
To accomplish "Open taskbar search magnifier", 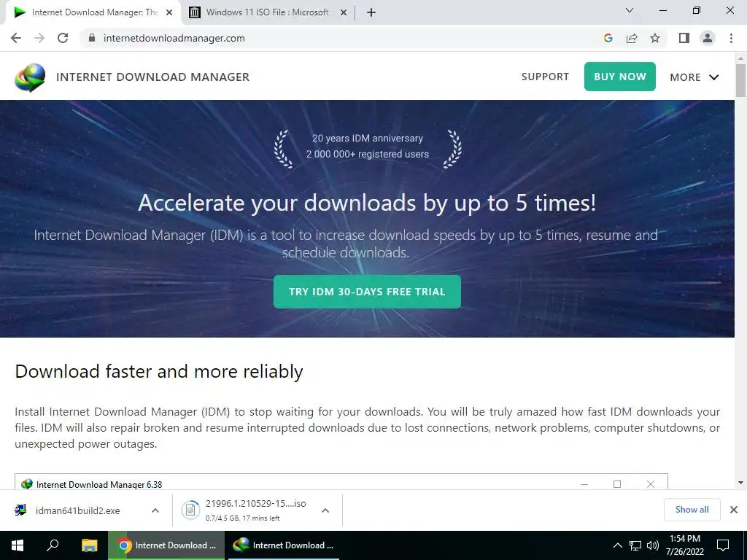I will tap(53, 545).
